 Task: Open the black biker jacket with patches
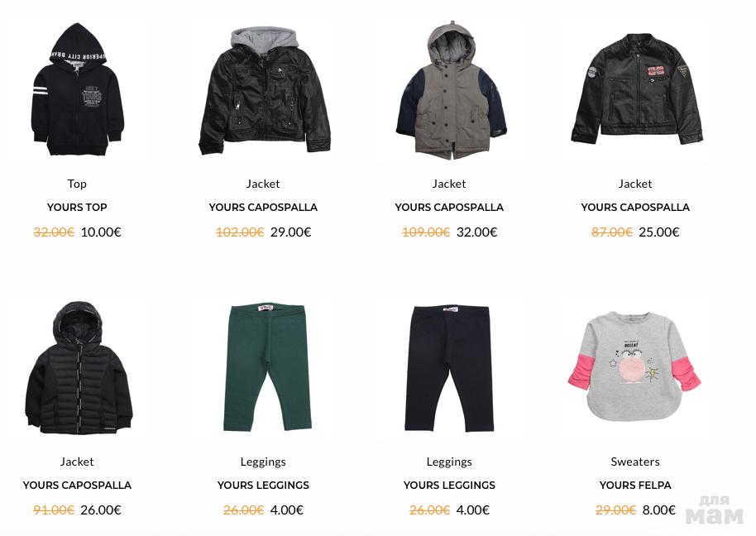pos(636,89)
